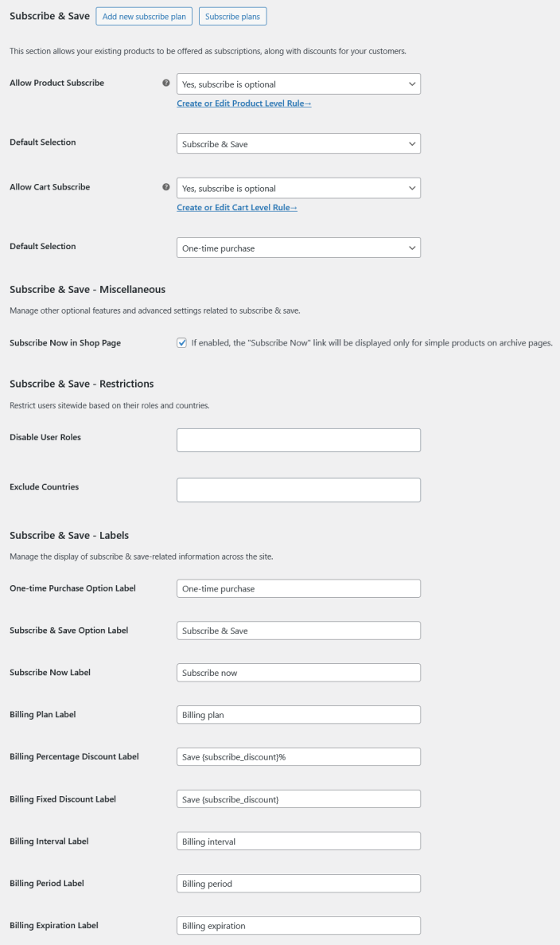
Task: Click the Disable User Roles field
Action: click(x=298, y=440)
